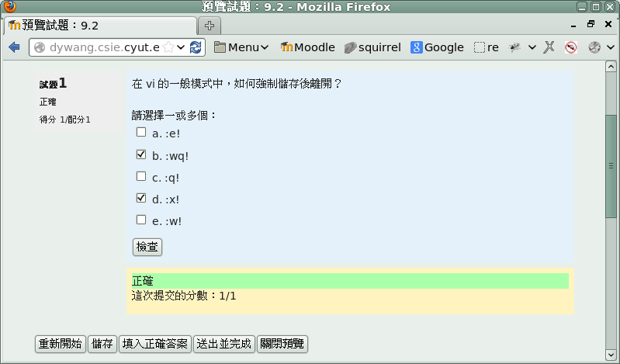The height and width of the screenshot is (364, 620).
Task: Open the URL history dropdown arrow
Action: click(181, 47)
